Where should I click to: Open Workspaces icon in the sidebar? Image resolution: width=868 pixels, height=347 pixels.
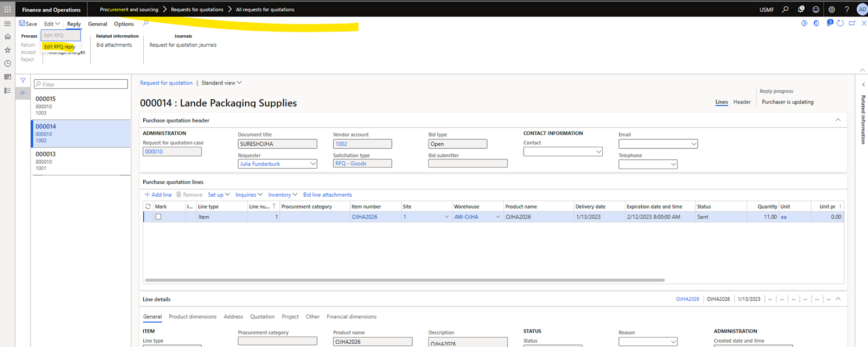(x=8, y=77)
